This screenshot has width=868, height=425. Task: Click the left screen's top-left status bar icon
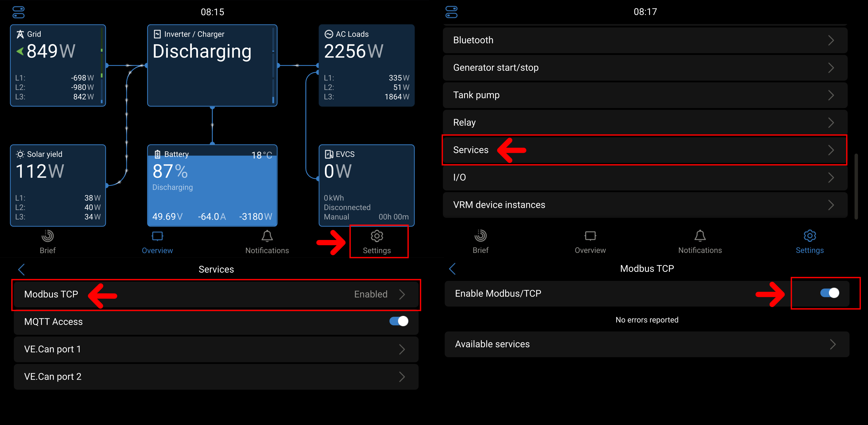pyautogui.click(x=19, y=12)
